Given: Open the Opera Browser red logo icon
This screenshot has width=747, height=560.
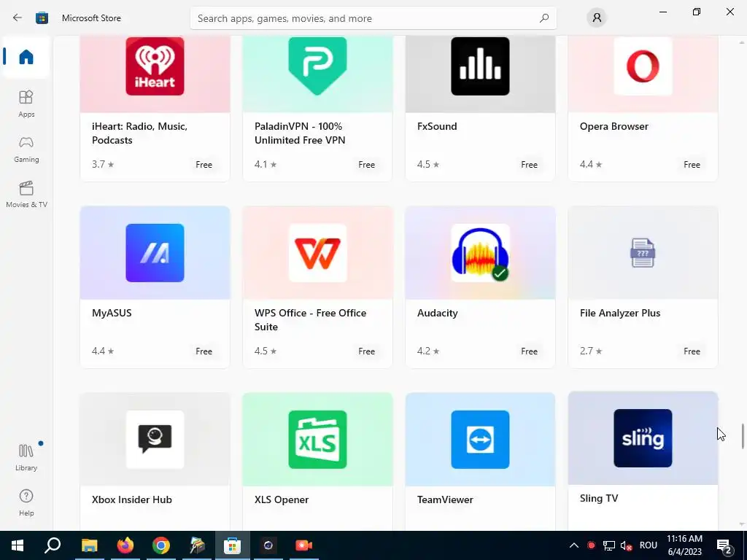Looking at the screenshot, I should tap(643, 66).
